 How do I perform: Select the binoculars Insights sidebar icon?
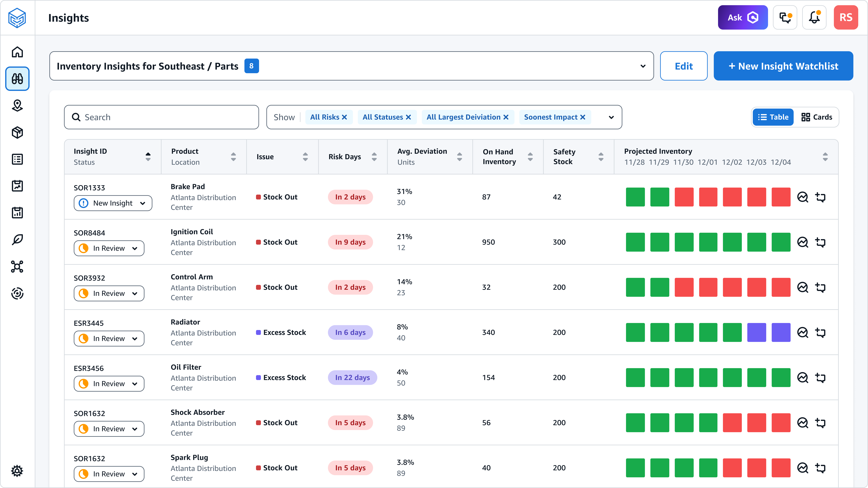[x=17, y=79]
